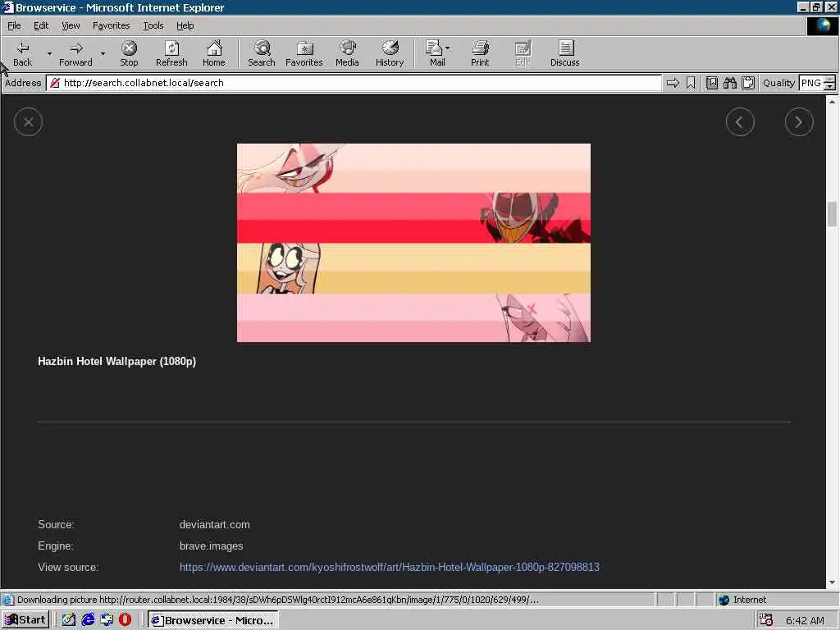The width and height of the screenshot is (840, 630).
Task: Launch the Internet Explorer quick launch icon
Action: pos(88,620)
